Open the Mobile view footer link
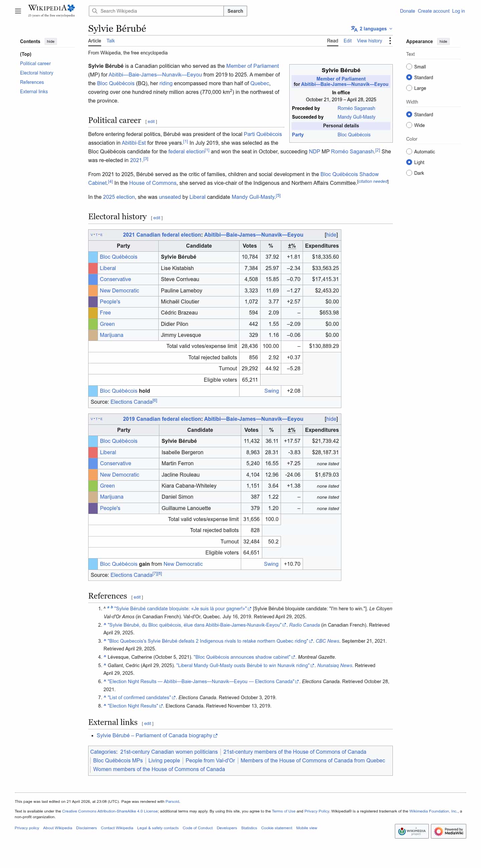 click(x=307, y=828)
